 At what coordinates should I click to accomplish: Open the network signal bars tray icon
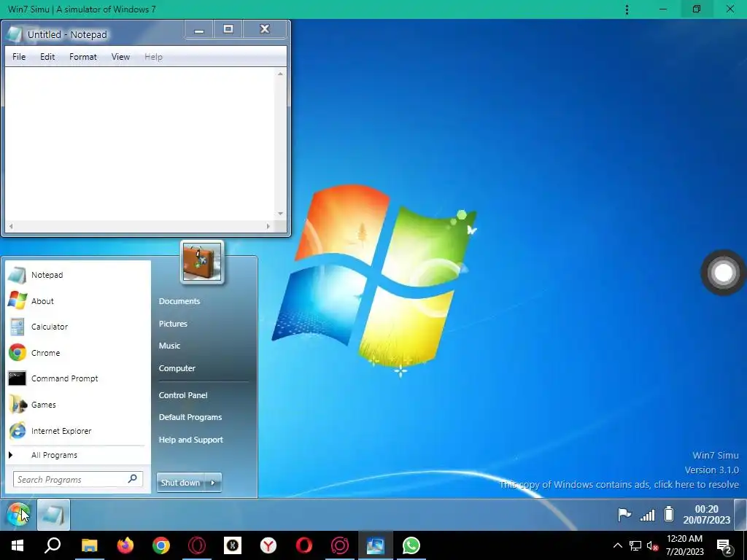coord(648,515)
